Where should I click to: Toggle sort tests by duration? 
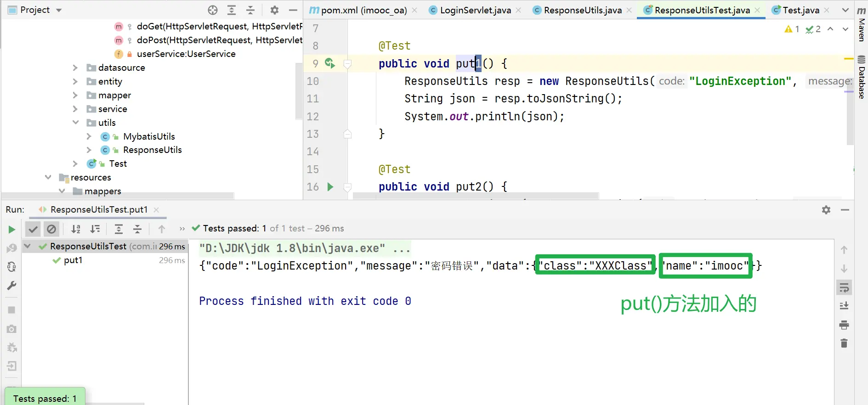point(95,229)
